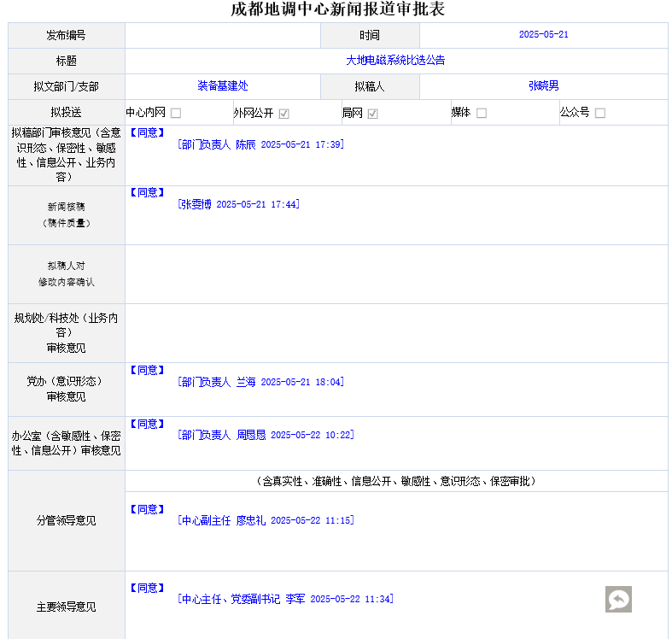Enable the 媒体 checkbox

coord(482,113)
